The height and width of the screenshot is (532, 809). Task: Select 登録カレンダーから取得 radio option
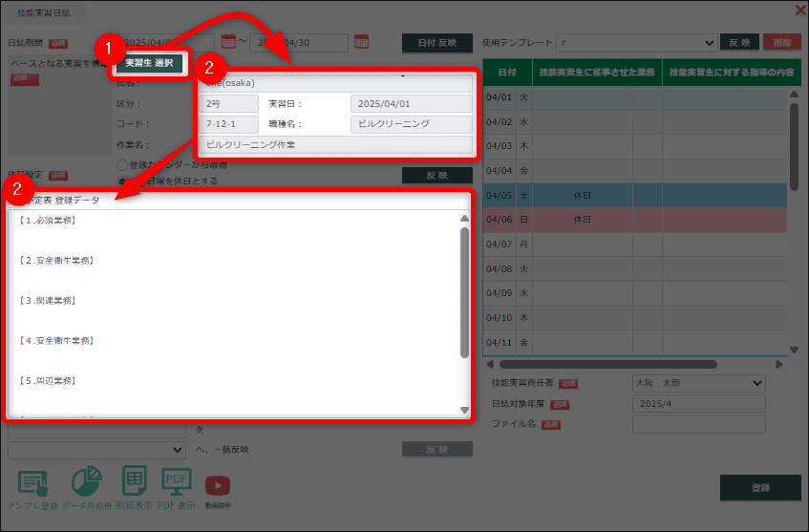(121, 164)
